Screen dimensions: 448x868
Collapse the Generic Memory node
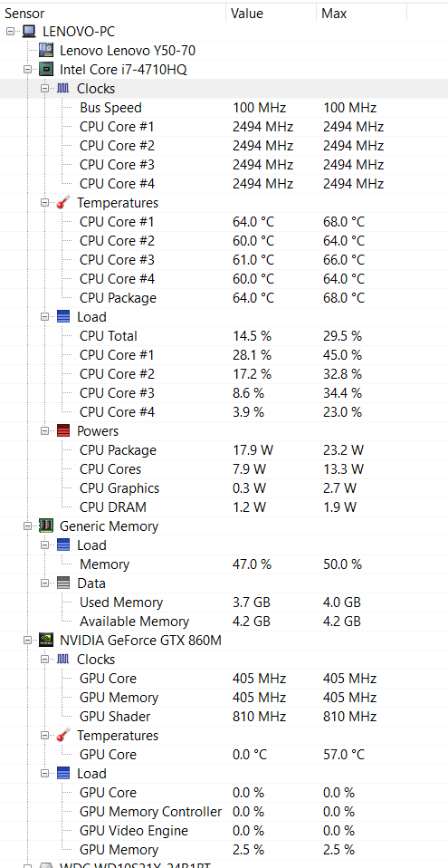[27, 526]
